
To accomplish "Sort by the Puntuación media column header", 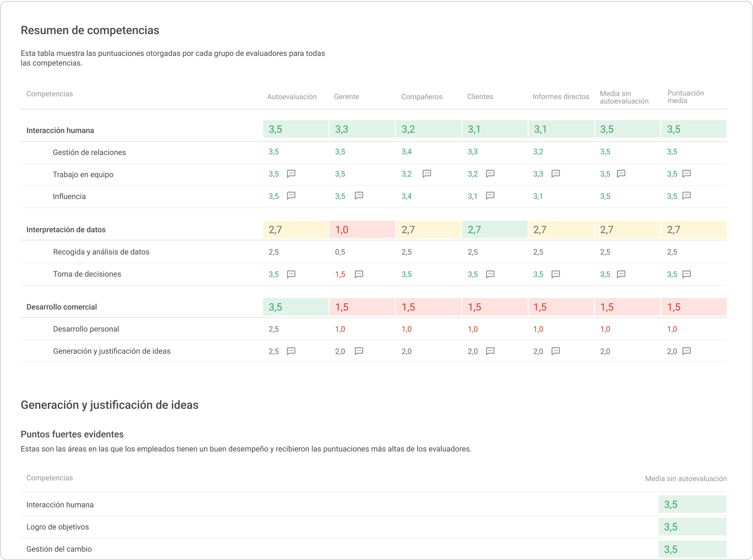I will [x=685, y=97].
